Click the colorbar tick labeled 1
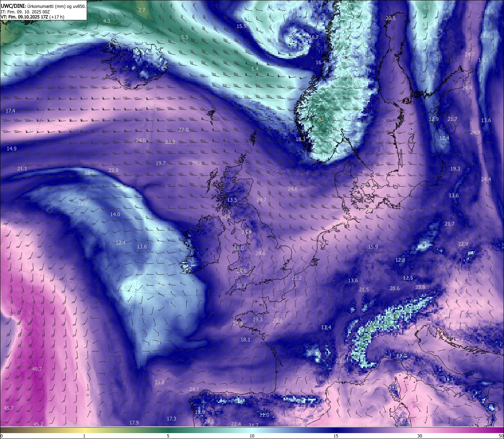 (x=84, y=436)
